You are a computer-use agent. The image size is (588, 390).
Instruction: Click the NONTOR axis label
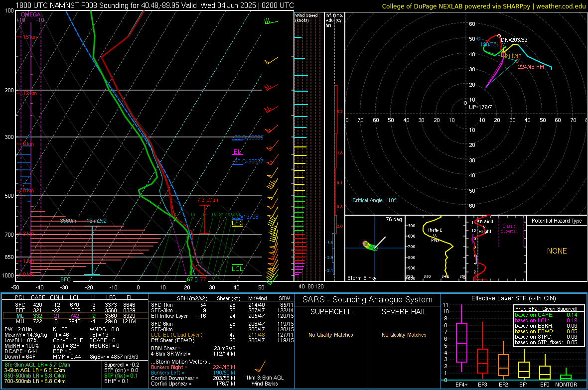pos(566,385)
